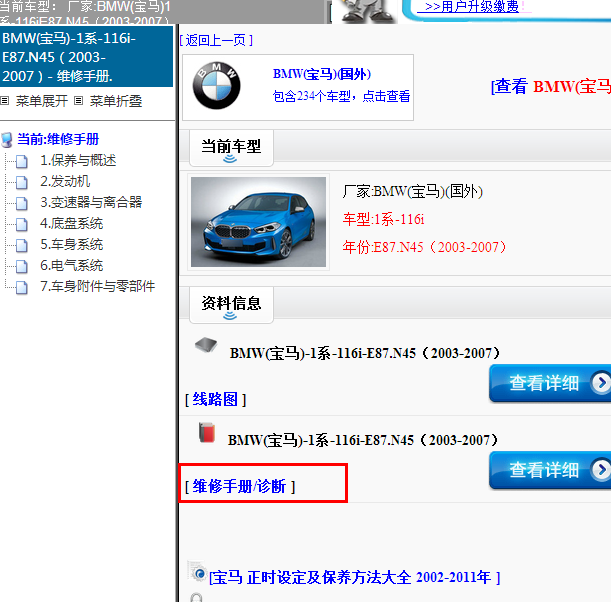The height and width of the screenshot is (602, 611).
Task: Open tree item 1.保养与概述
Action: click(78, 161)
